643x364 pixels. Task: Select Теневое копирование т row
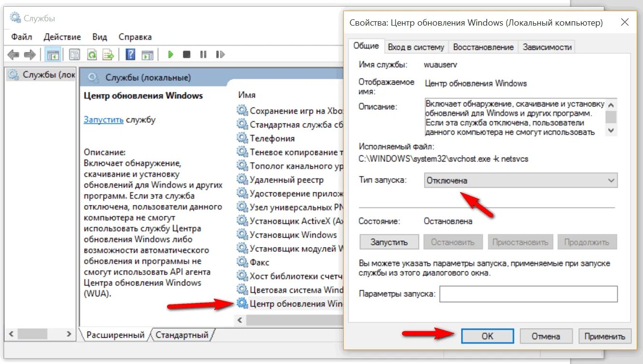290,152
